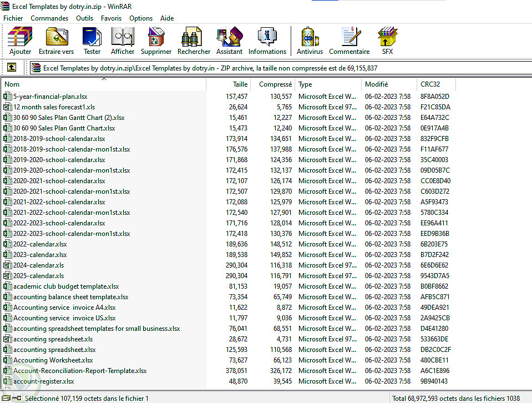
Task: Click the WinRAR title bar icon
Action: click(5, 6)
